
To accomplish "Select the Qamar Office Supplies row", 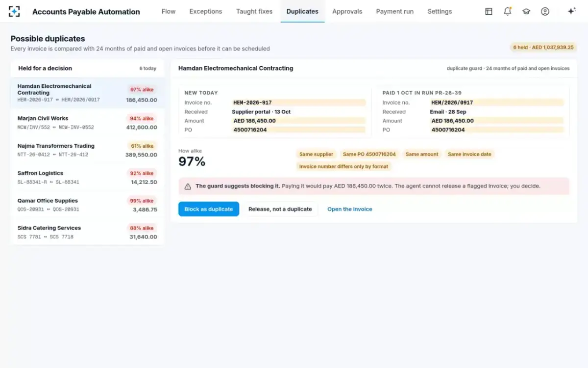I will 87,205.
